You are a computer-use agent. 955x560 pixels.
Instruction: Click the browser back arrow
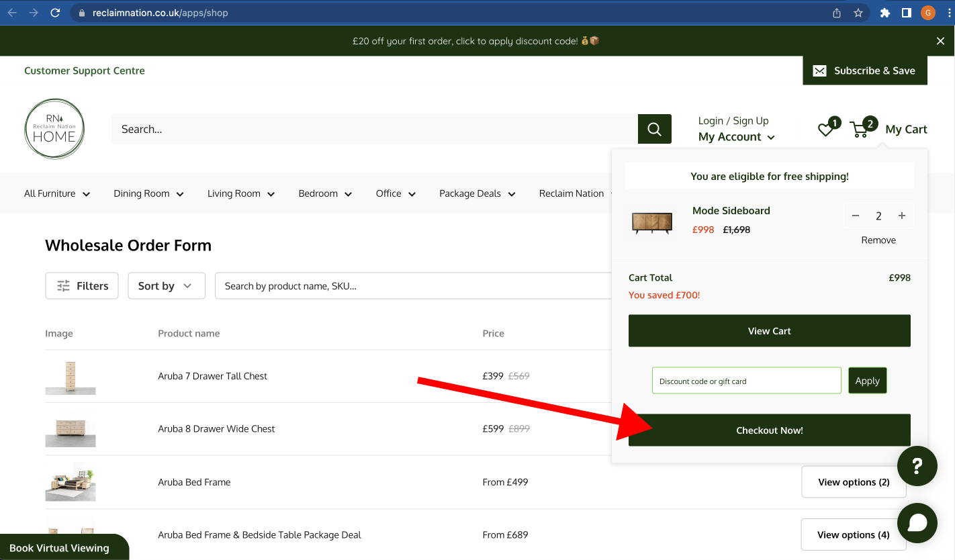(x=12, y=13)
